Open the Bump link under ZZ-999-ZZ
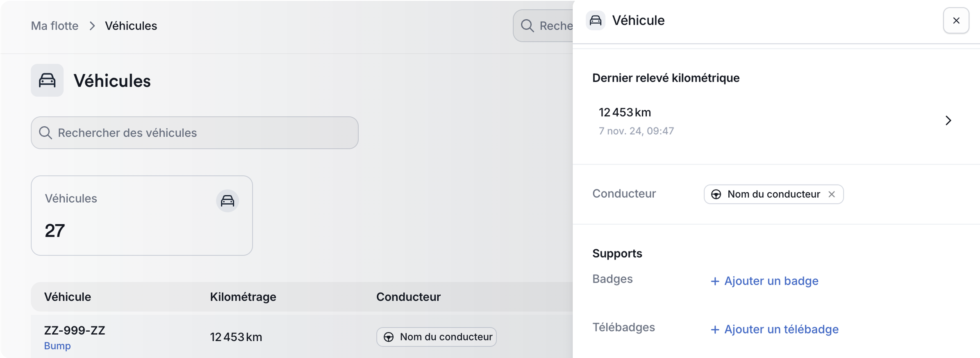This screenshot has height=358, width=980. tap(57, 346)
